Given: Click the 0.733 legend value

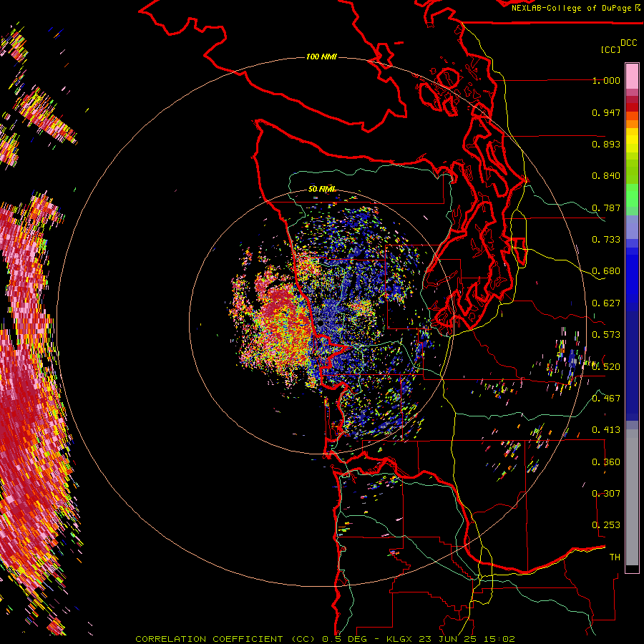Looking at the screenshot, I should (x=606, y=240).
